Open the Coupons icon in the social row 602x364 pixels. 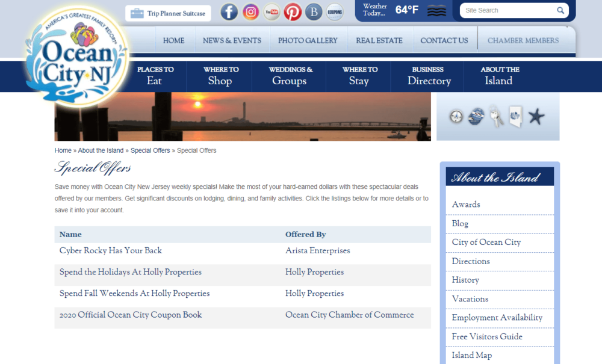(x=335, y=11)
